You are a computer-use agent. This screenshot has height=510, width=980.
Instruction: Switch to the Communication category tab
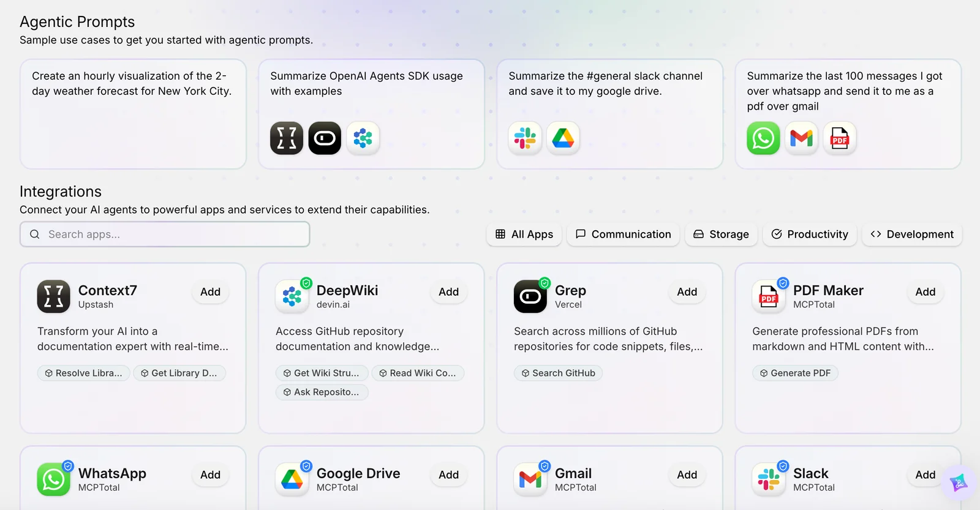(624, 234)
